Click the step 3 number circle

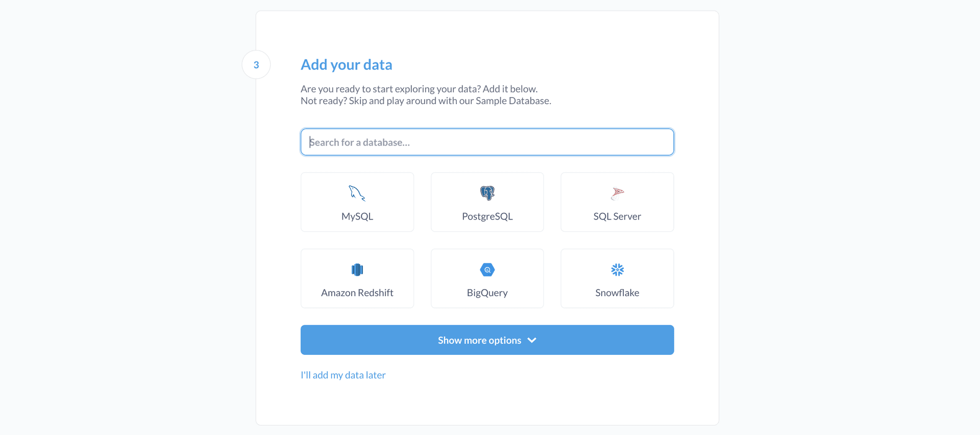tap(256, 65)
